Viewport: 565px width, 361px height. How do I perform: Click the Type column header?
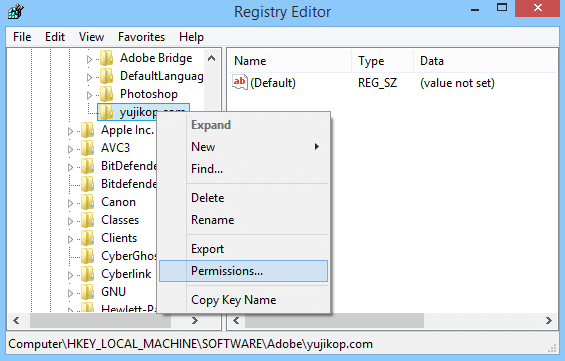point(383,61)
